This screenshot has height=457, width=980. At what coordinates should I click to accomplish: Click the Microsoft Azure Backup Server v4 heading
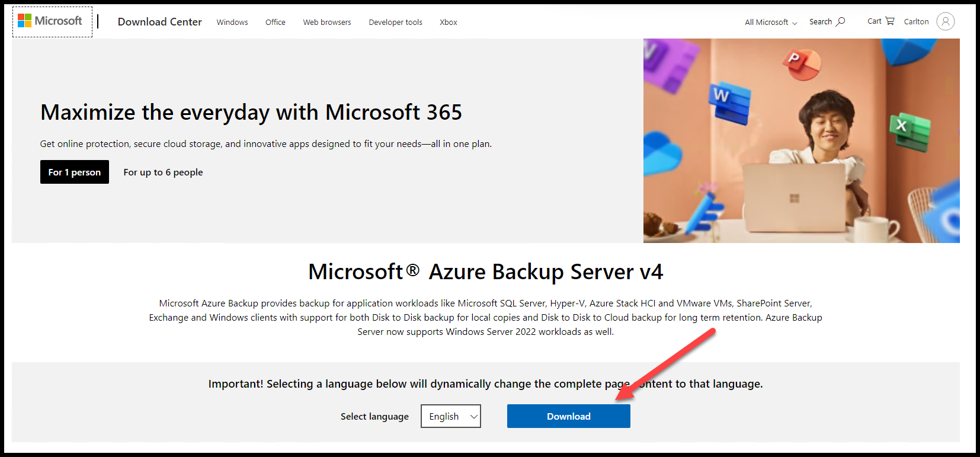coord(486,271)
